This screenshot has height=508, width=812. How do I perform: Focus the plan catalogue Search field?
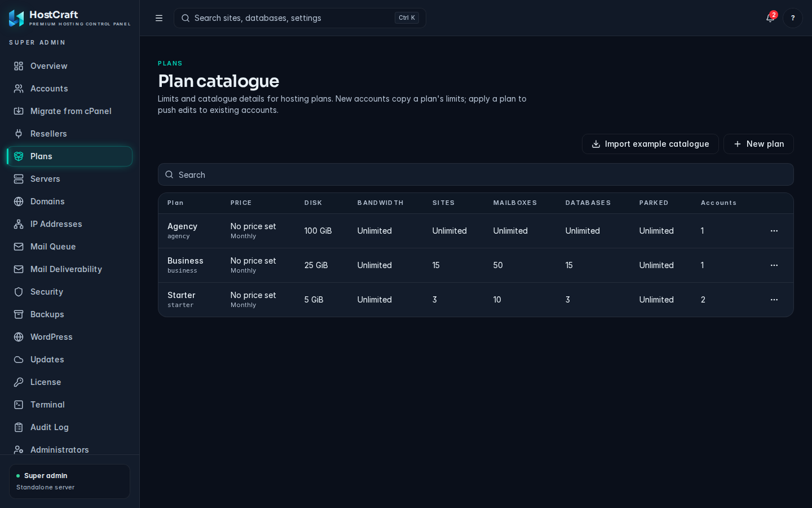coord(476,174)
